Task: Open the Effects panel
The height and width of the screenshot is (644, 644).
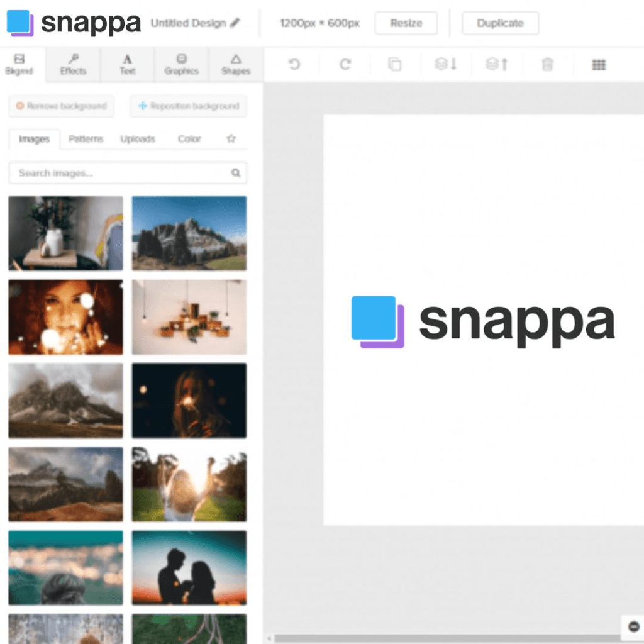Action: (72, 65)
